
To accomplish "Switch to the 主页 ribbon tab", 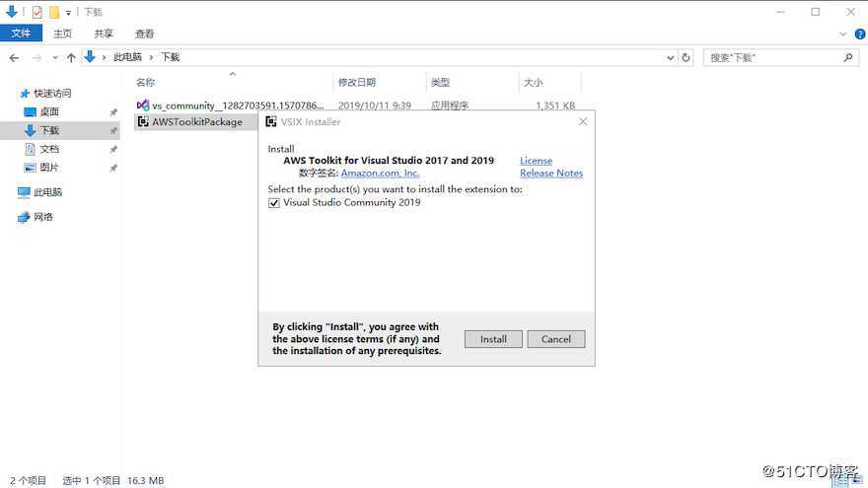I will pyautogui.click(x=62, y=34).
